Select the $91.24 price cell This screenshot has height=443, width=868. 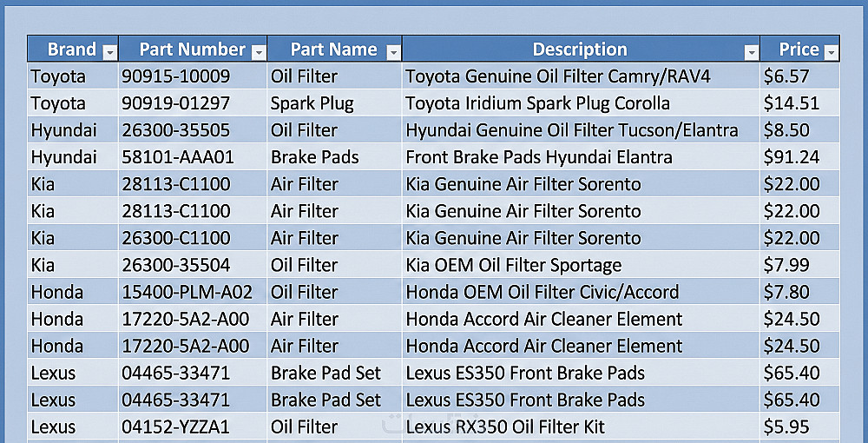click(791, 157)
